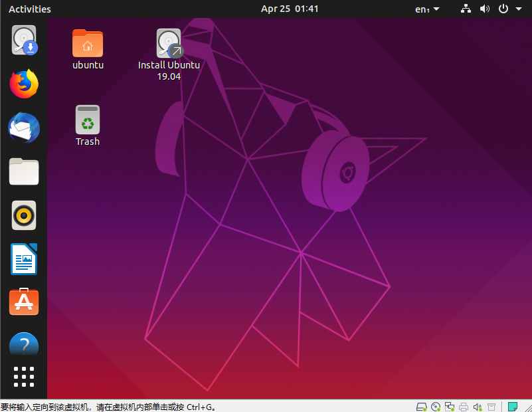Open the Help icon in the dock

coord(24,344)
